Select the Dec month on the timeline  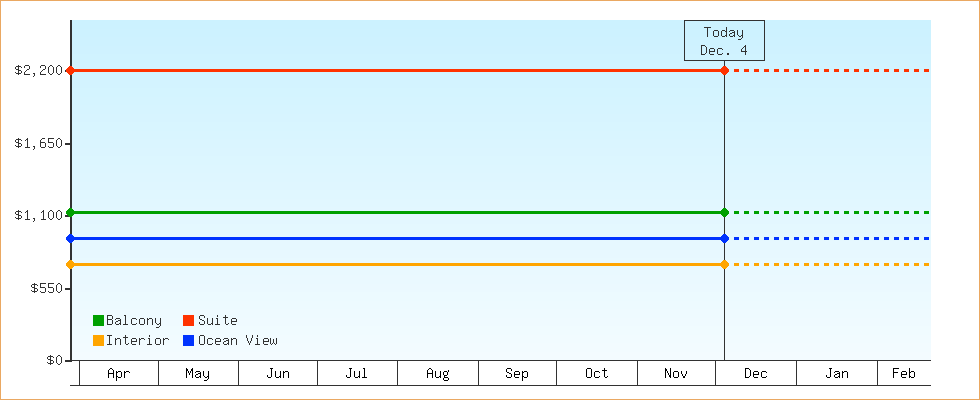[756, 374]
